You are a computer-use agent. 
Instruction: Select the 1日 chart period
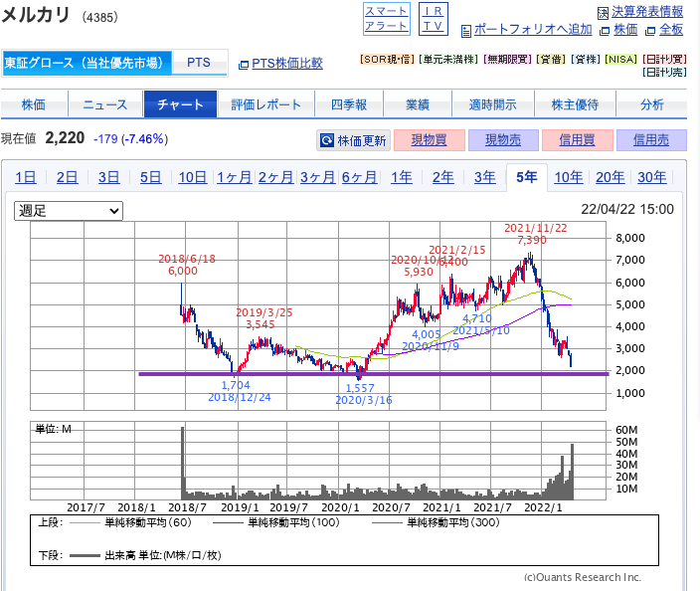pos(26,177)
